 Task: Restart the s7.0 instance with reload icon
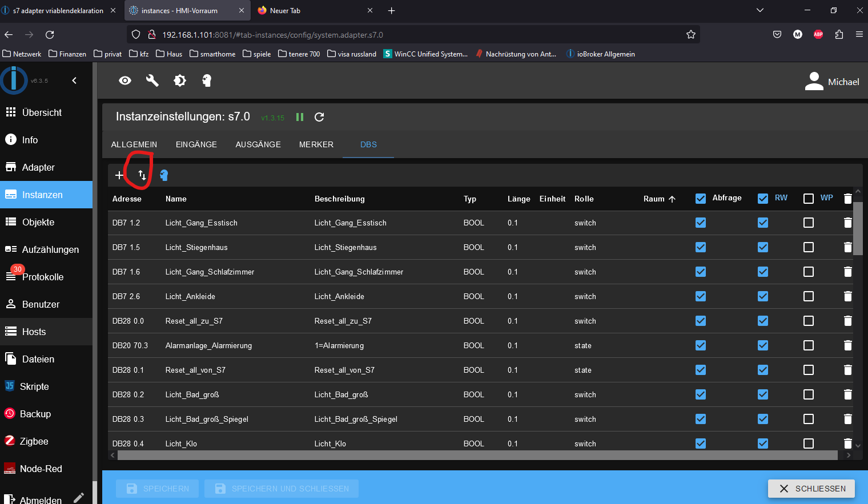(319, 117)
